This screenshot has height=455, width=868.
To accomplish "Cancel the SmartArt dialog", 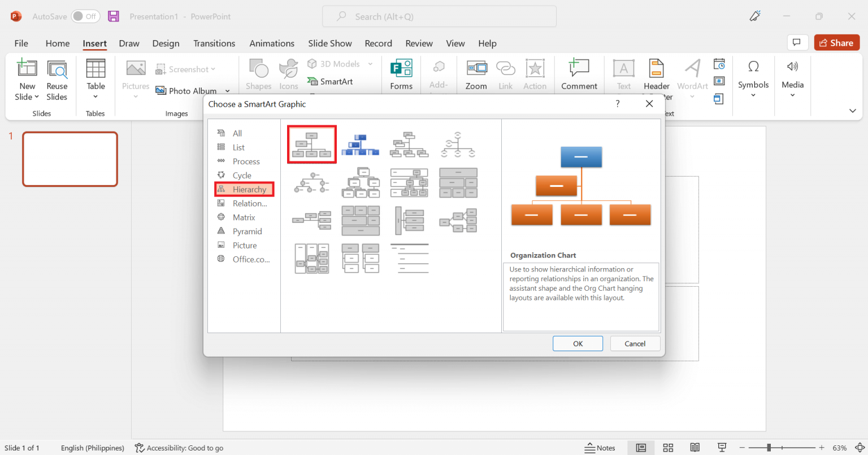I will [635, 343].
